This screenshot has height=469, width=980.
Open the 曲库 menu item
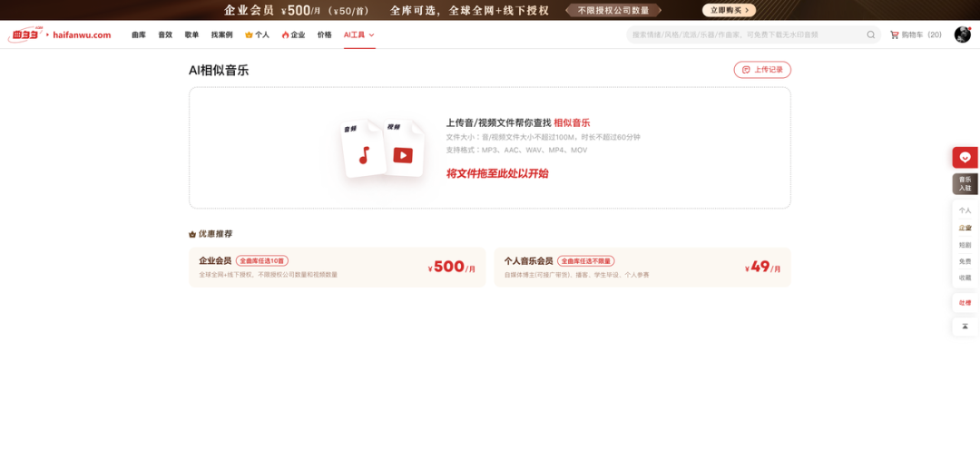point(138,34)
